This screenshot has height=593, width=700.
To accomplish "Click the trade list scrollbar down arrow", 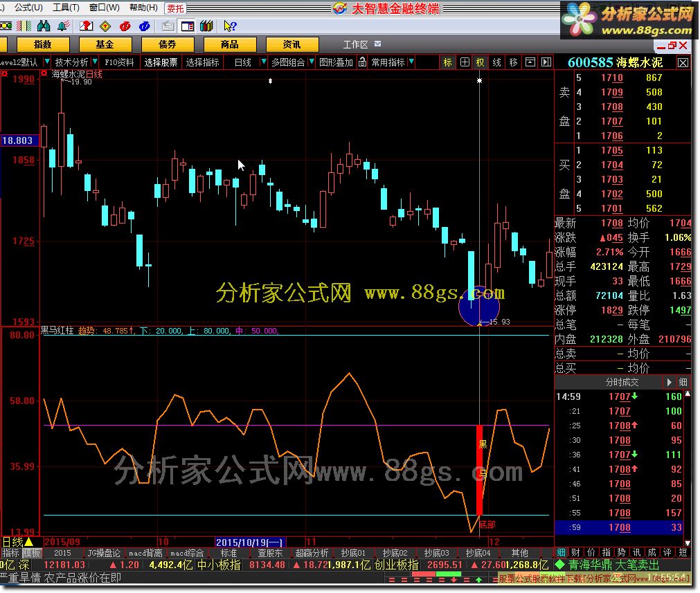I will 688,542.
